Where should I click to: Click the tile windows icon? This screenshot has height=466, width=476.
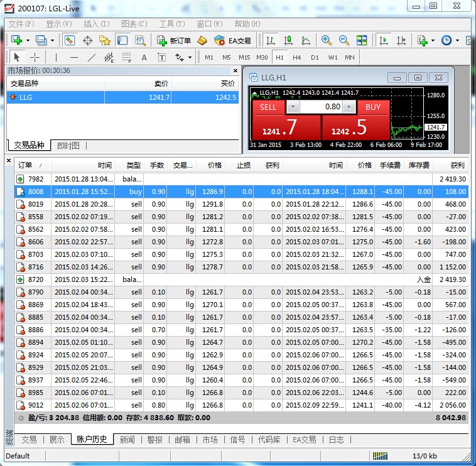point(362,40)
